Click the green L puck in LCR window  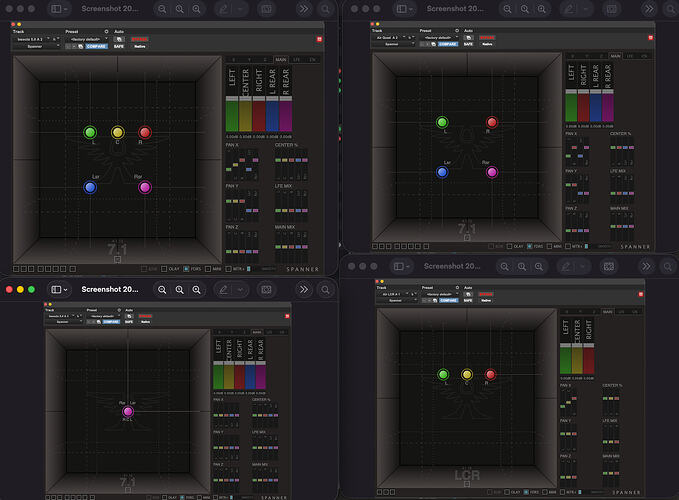[x=443, y=374]
